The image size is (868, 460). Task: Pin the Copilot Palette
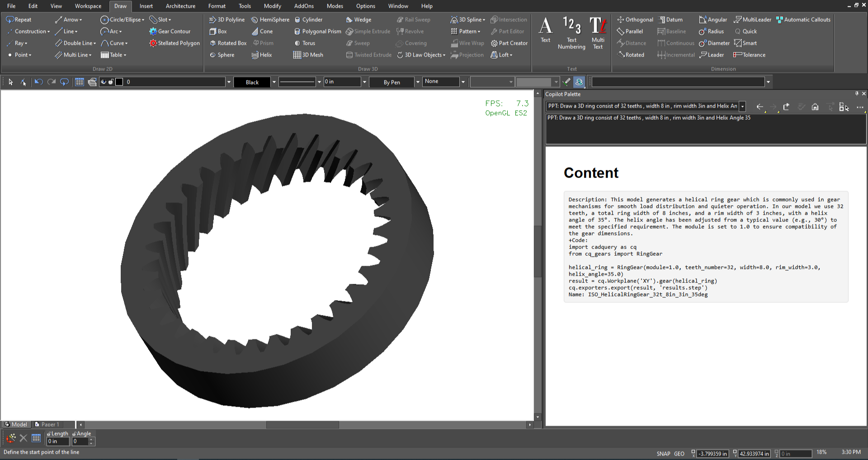coord(857,94)
